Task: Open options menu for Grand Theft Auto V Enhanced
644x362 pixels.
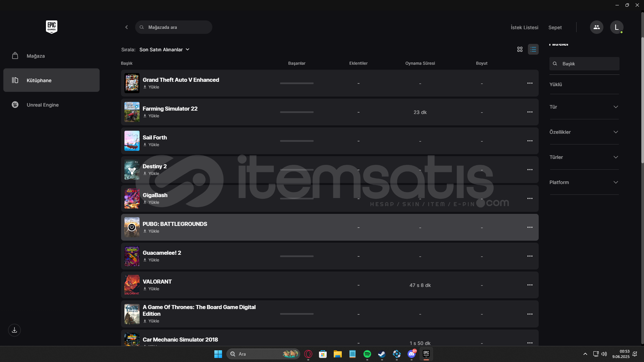Action: pyautogui.click(x=530, y=83)
